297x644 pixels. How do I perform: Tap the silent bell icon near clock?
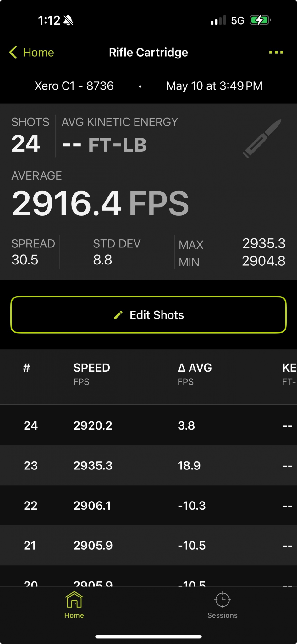[x=68, y=21]
